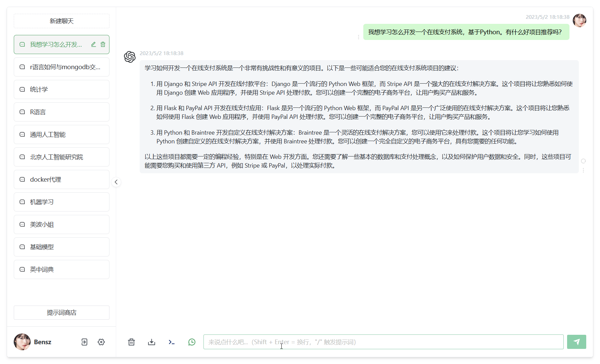This screenshot has width=600, height=364.
Task: Clear conversation with the trash icon
Action: [131, 342]
